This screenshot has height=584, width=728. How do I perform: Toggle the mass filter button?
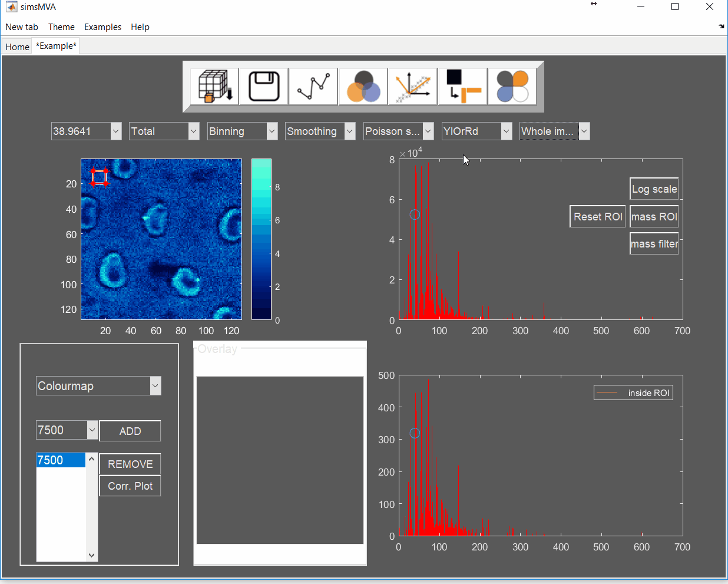pyautogui.click(x=654, y=244)
